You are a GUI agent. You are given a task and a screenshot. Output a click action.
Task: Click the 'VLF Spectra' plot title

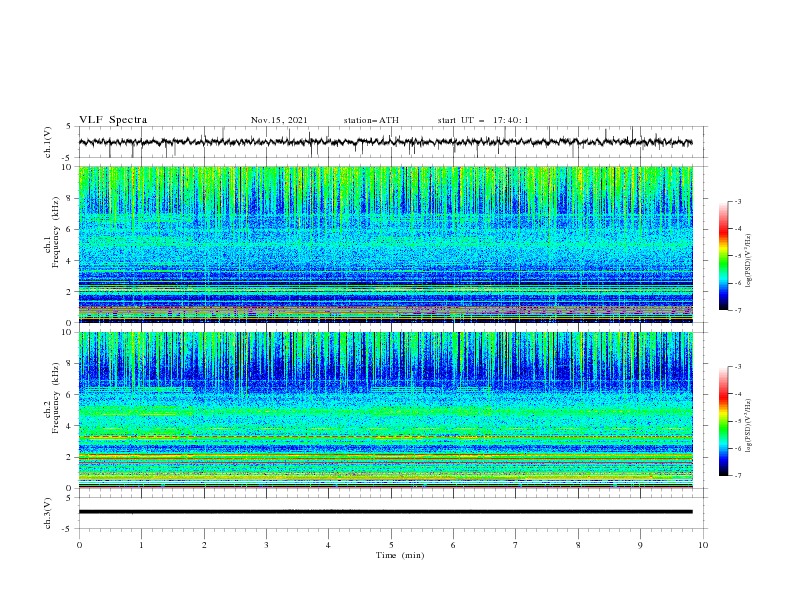[113, 120]
